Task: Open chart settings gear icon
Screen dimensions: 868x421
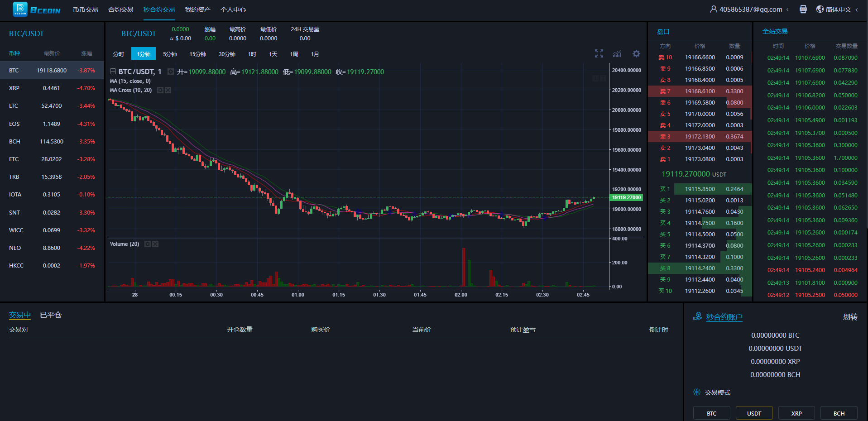Action: 636,54
